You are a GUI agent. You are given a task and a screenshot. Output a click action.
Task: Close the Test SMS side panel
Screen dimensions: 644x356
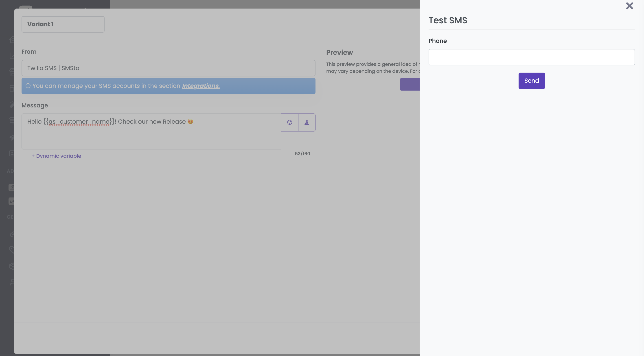629,6
